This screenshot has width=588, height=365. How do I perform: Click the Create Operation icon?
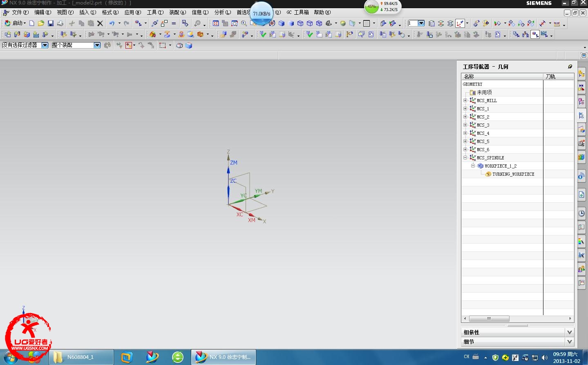coord(45,35)
